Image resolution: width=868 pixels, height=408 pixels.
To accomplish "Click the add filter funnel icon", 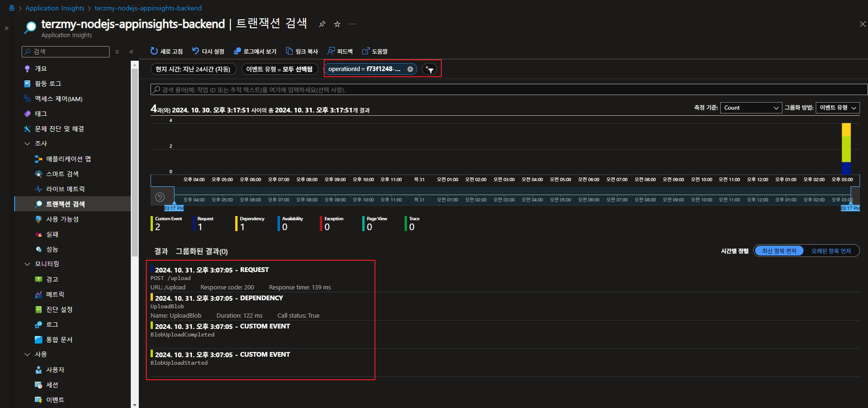I will point(430,69).
